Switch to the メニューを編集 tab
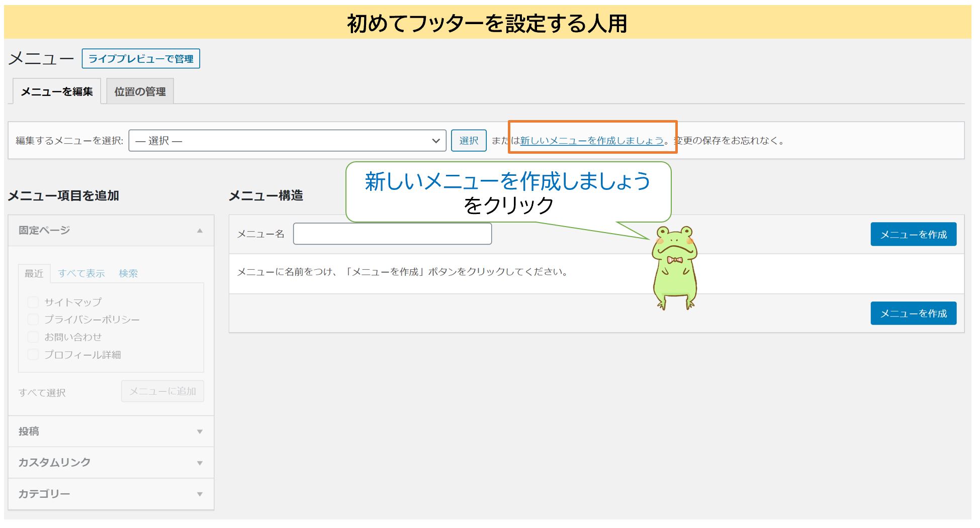This screenshot has height=528, width=980. pyautogui.click(x=57, y=91)
